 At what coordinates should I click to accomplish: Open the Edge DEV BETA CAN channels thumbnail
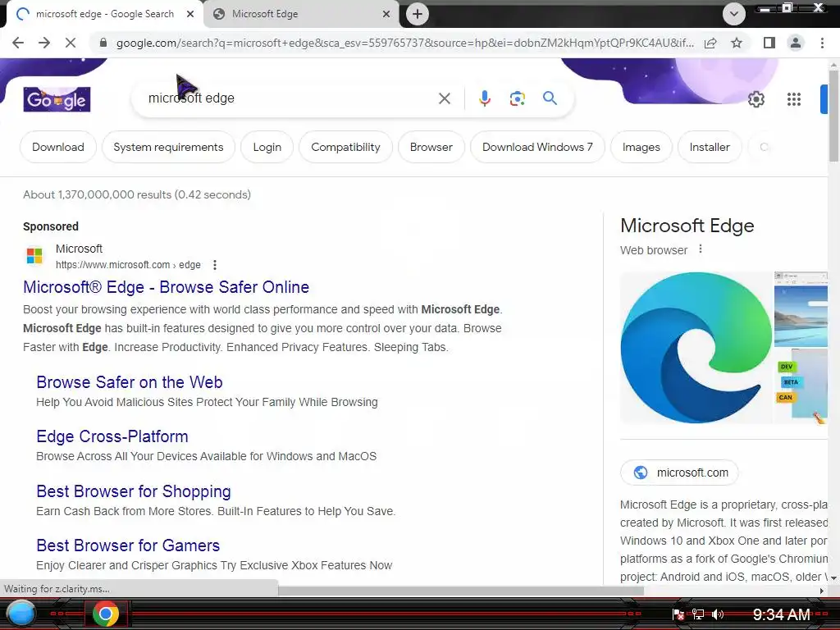click(x=801, y=386)
